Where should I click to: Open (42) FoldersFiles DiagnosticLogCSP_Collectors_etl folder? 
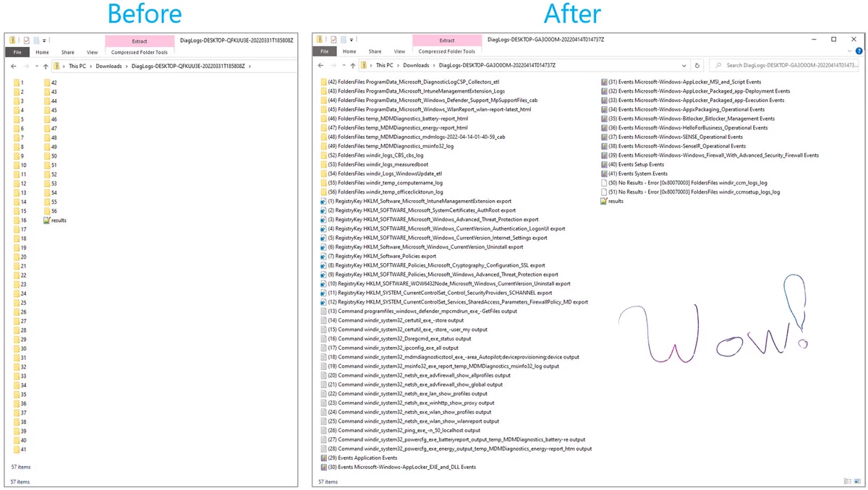click(409, 82)
